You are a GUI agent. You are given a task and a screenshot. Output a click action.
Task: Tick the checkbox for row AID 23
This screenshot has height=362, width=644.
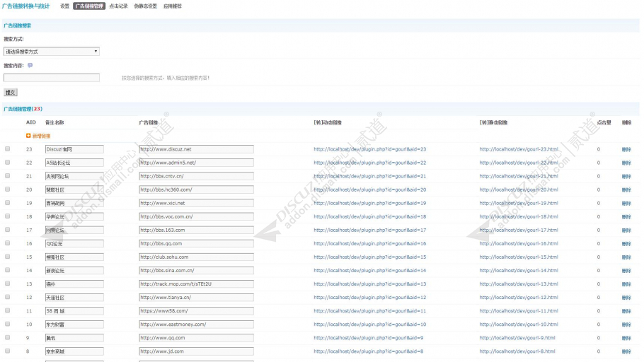pos(7,149)
